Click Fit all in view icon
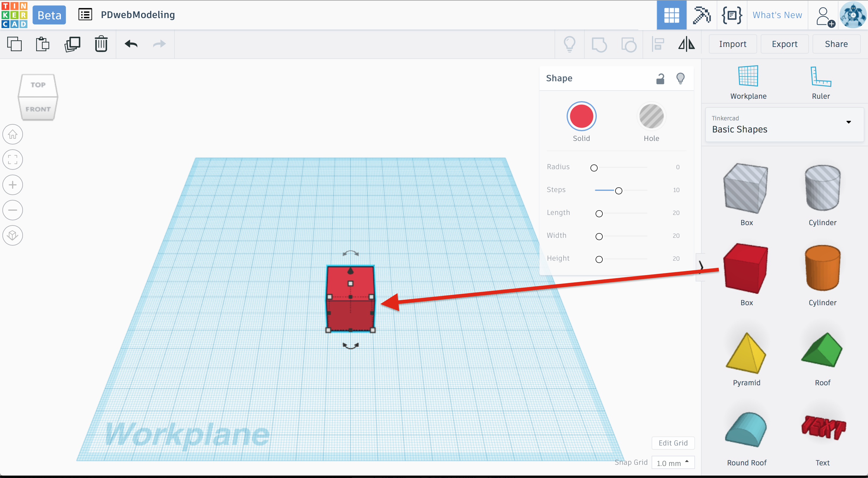The width and height of the screenshot is (868, 478). tap(13, 160)
